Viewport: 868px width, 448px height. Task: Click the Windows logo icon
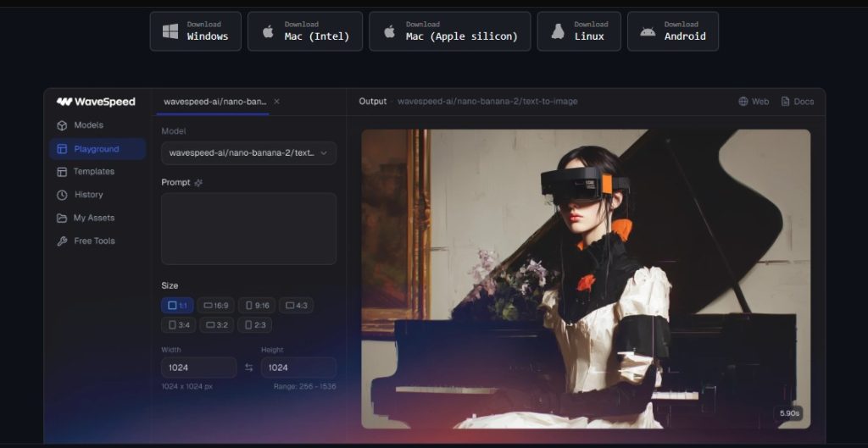(170, 31)
